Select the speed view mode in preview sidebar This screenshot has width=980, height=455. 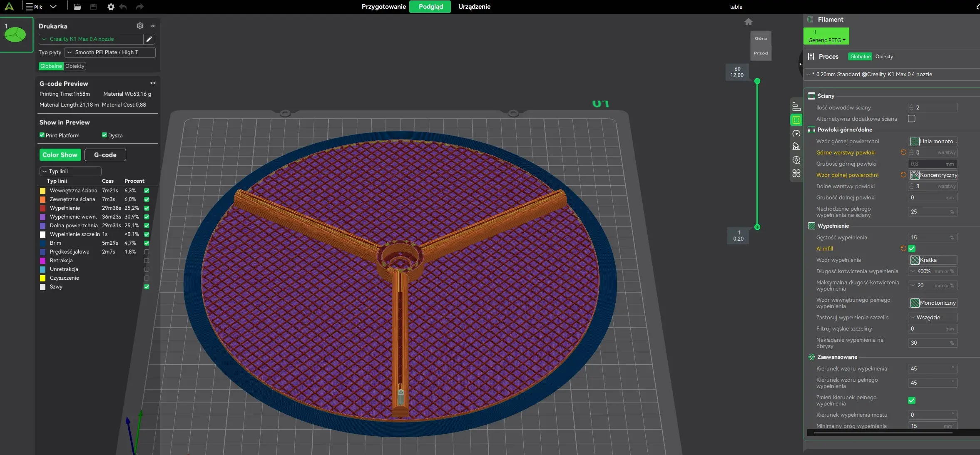(x=796, y=134)
